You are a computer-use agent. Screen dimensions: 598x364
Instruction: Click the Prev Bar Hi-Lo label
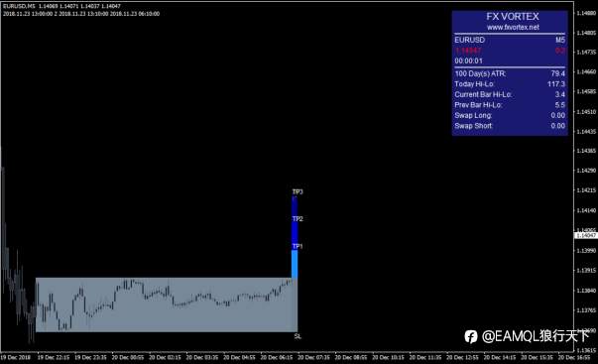tap(478, 105)
